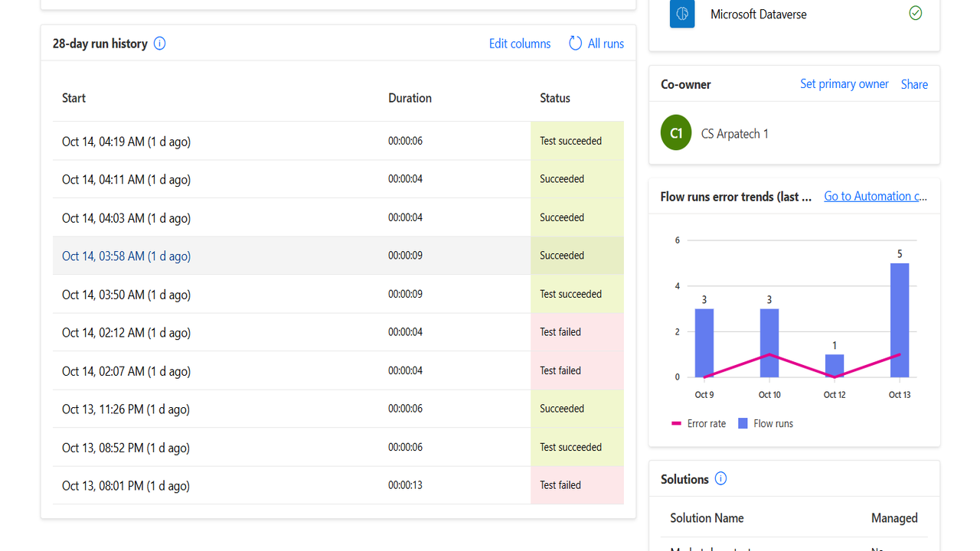Open the Oct 14, 04:03 AM run

126,218
